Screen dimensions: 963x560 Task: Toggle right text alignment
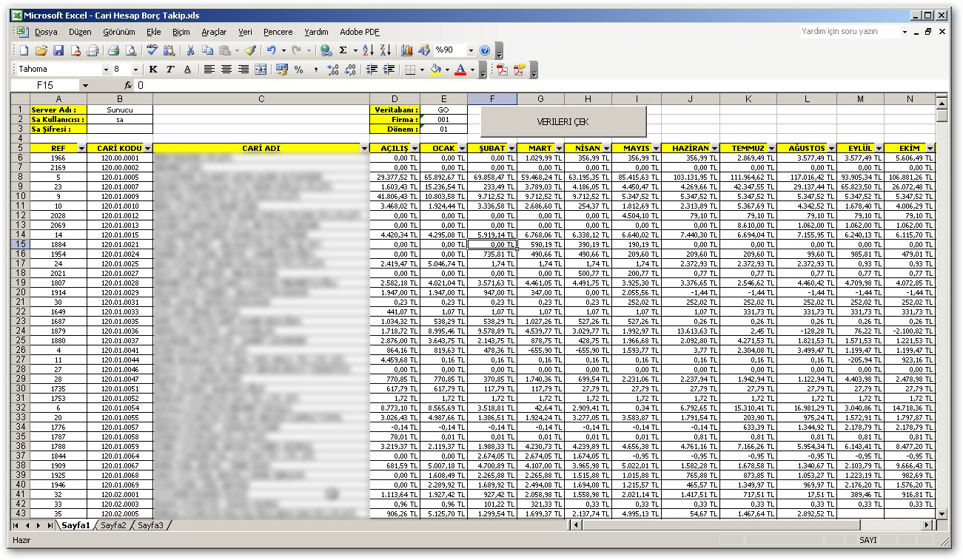244,70
